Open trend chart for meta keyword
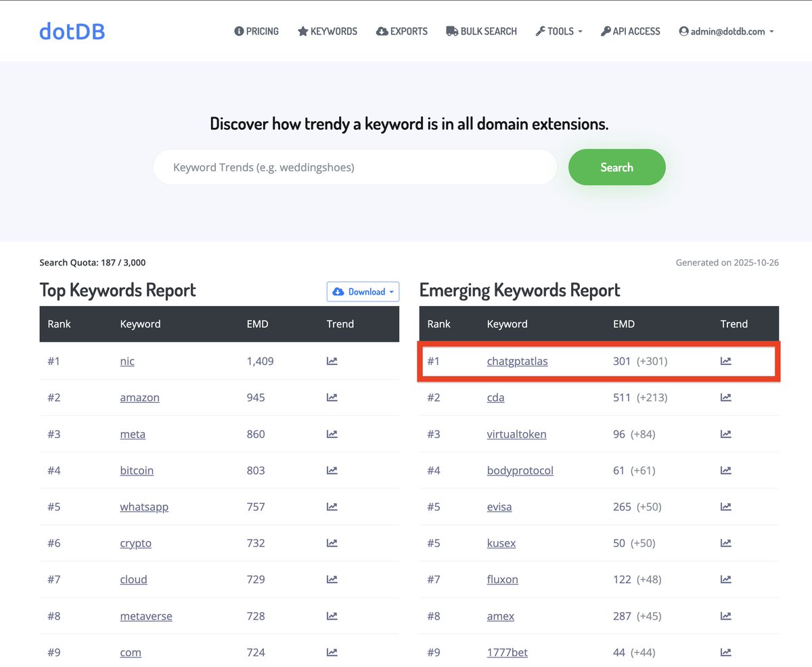Image resolution: width=812 pixels, height=667 pixels. [332, 434]
